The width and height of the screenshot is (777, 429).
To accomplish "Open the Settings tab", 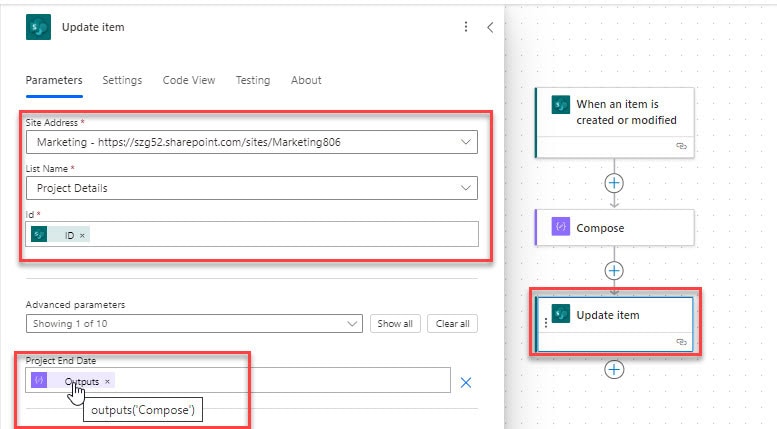I will click(122, 80).
